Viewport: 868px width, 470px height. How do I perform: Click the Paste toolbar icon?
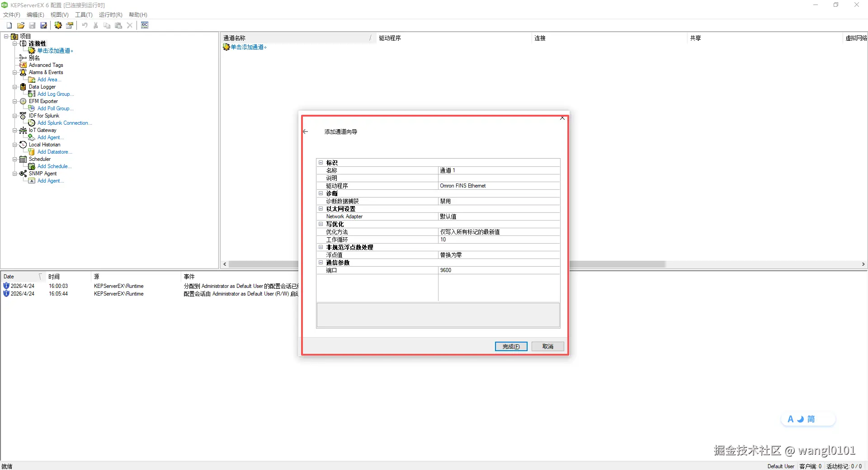click(x=118, y=25)
